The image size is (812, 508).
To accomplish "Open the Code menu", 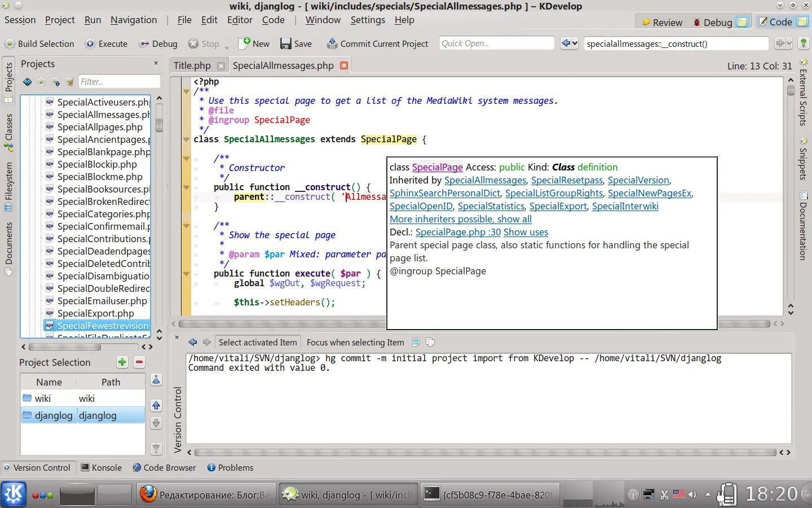I will (273, 20).
